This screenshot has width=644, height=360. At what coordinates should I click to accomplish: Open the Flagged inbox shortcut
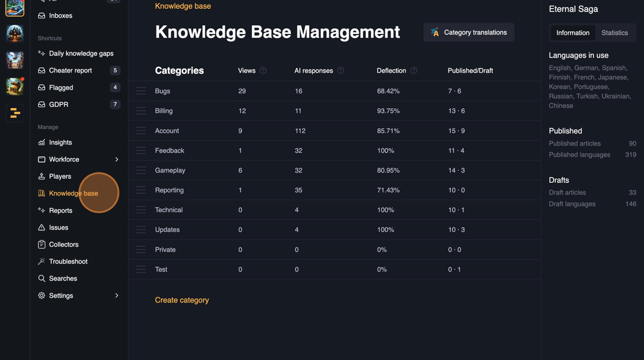point(61,87)
